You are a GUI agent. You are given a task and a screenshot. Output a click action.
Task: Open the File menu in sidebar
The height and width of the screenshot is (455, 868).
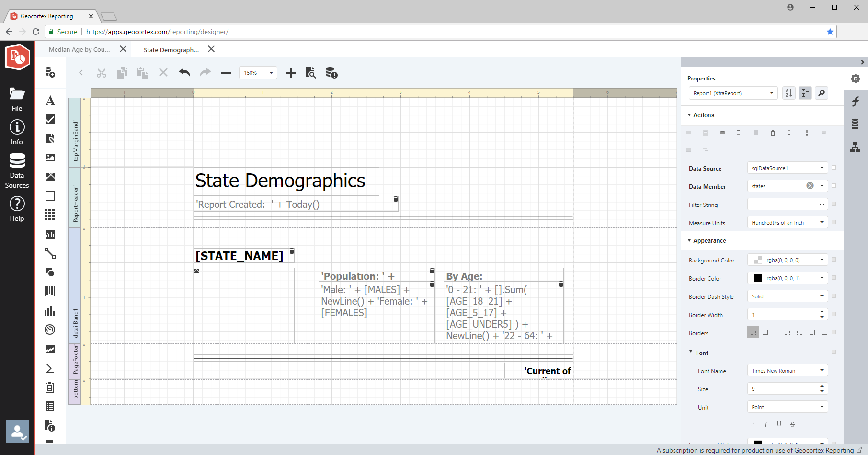point(17,99)
